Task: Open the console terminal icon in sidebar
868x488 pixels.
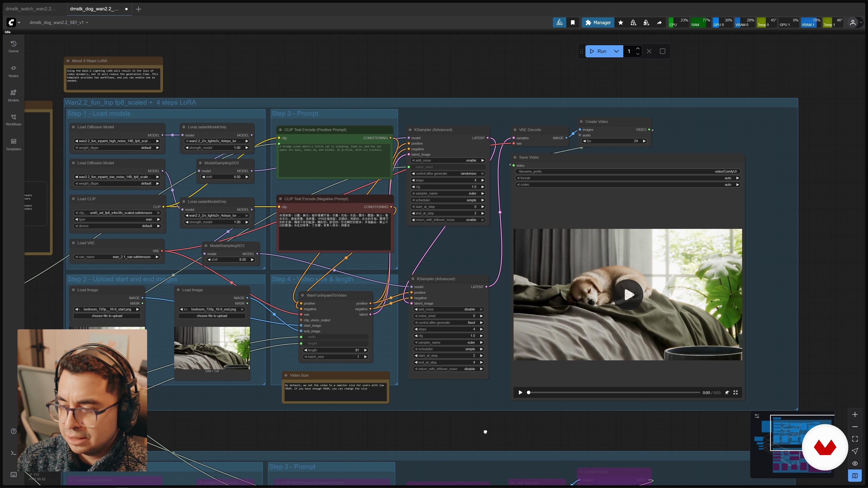Action: coord(14,453)
